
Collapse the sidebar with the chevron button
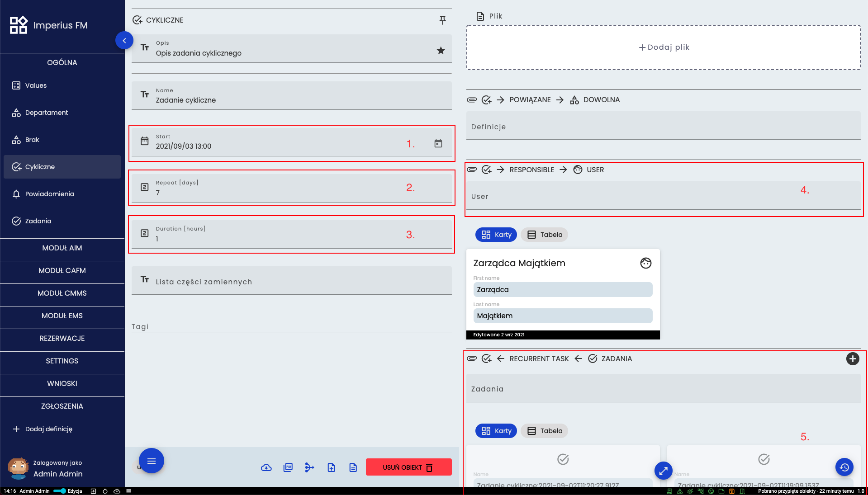pos(124,41)
